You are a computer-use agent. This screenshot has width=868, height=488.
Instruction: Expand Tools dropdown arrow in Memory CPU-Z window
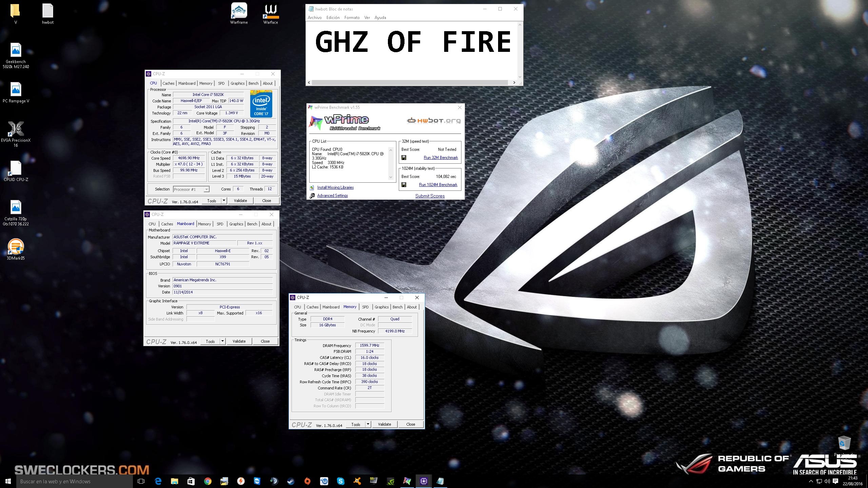click(x=368, y=424)
